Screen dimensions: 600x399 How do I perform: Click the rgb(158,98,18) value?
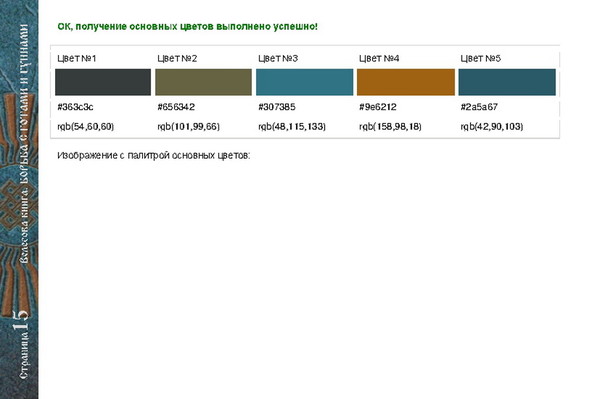(x=390, y=127)
